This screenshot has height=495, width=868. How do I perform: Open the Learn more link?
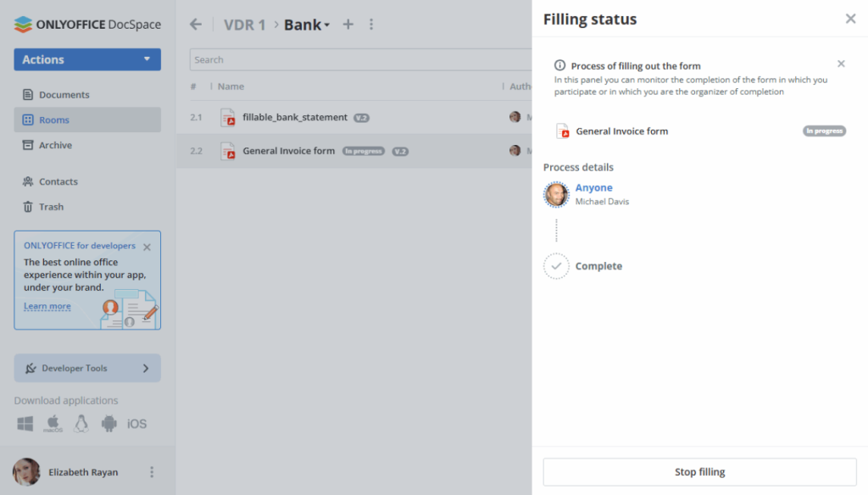coord(47,306)
